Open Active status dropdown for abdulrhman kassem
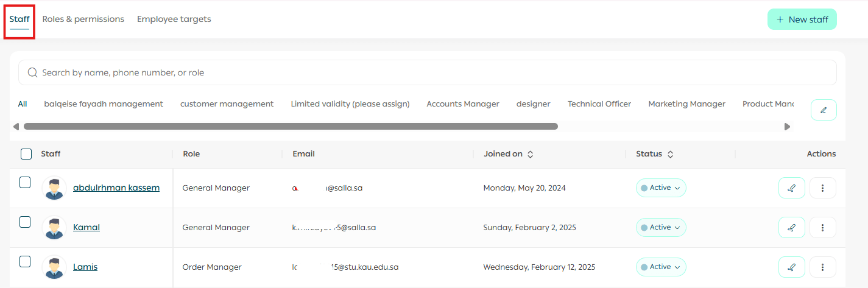Image resolution: width=868 pixels, height=288 pixels. tap(661, 188)
